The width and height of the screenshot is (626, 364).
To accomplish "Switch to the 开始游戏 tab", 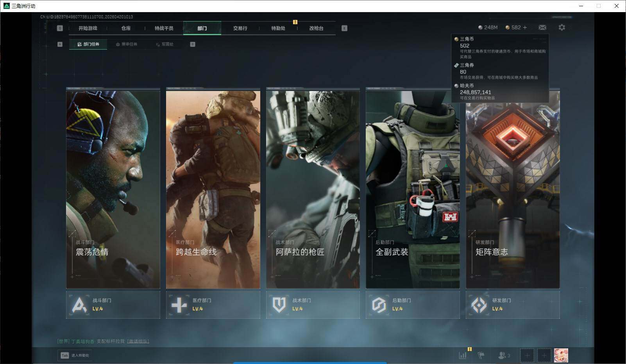I will [88, 28].
